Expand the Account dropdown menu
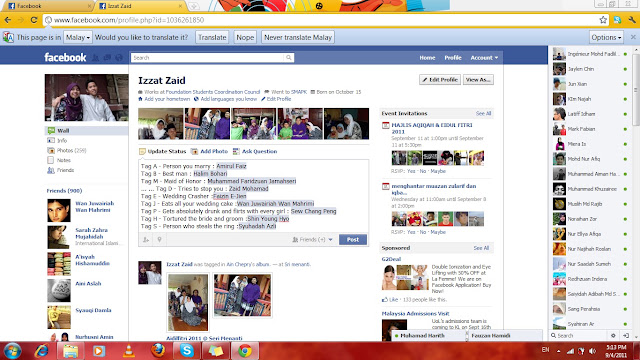Viewport: 640px width, 360px height. click(484, 58)
